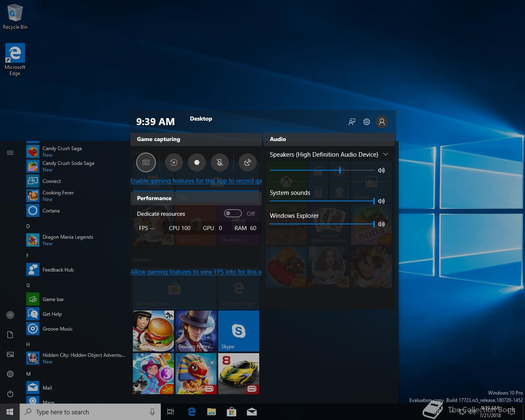Image resolution: width=525 pixels, height=420 pixels.
Task: Mute the Speakers volume icon
Action: pos(381,170)
